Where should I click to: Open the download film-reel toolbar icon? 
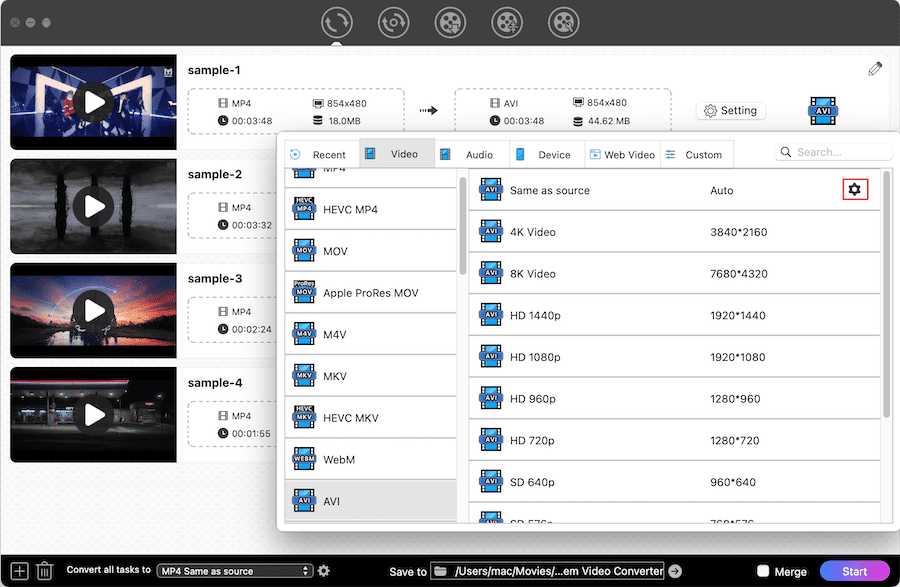tap(450, 23)
